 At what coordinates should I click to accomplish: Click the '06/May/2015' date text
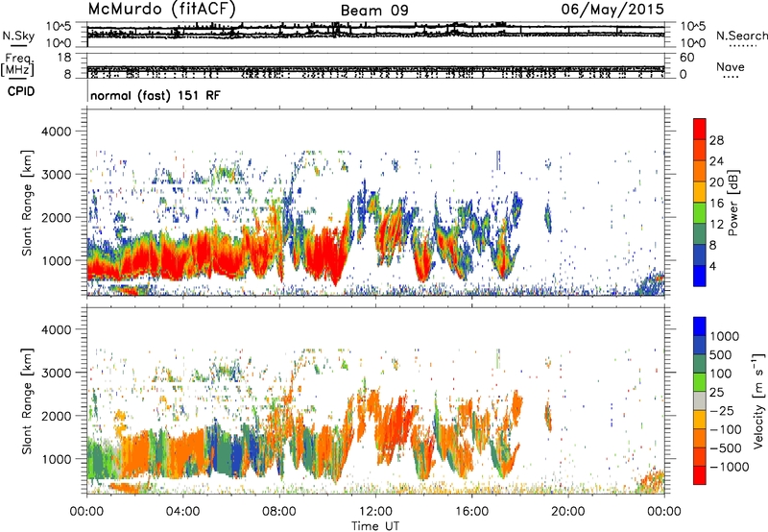(612, 9)
